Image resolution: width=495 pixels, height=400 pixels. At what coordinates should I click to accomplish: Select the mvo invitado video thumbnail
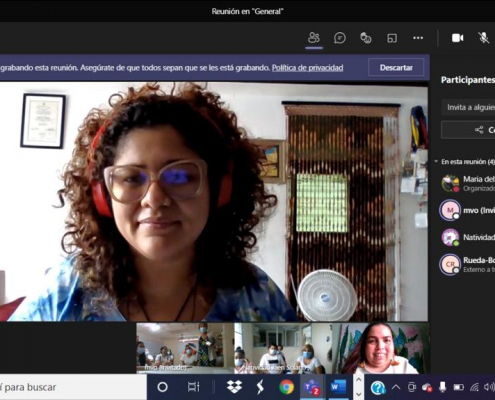click(x=185, y=348)
